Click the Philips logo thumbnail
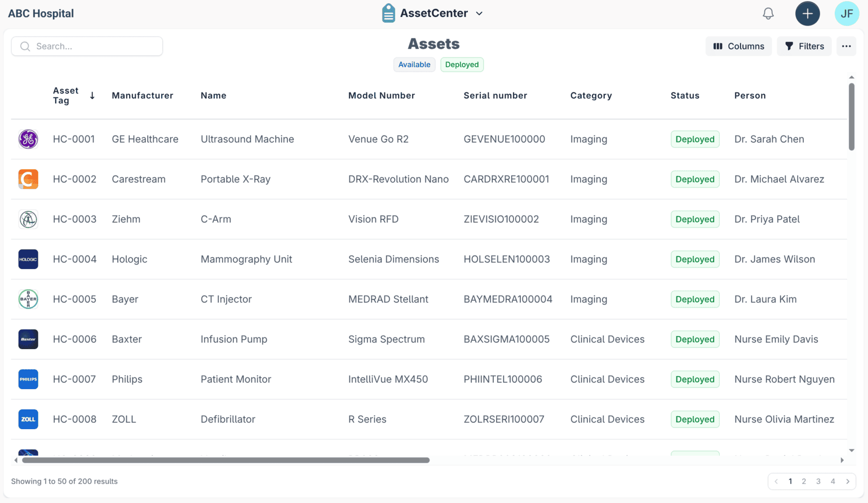This screenshot has height=503, width=868. [28, 380]
